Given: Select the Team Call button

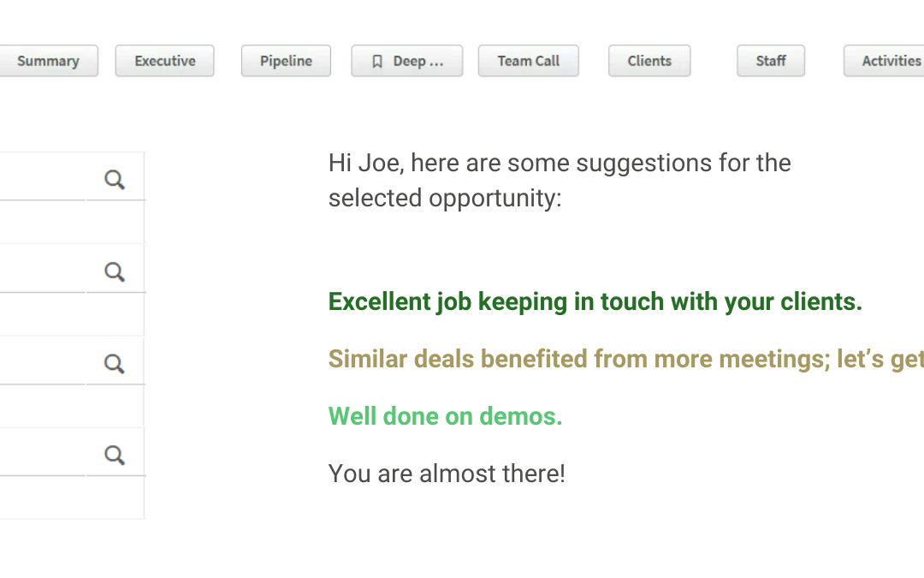Looking at the screenshot, I should click(x=529, y=61).
